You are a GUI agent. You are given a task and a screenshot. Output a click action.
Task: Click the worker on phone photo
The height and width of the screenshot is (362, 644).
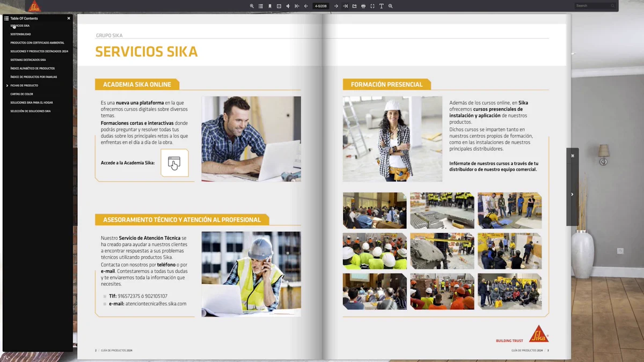(x=251, y=274)
